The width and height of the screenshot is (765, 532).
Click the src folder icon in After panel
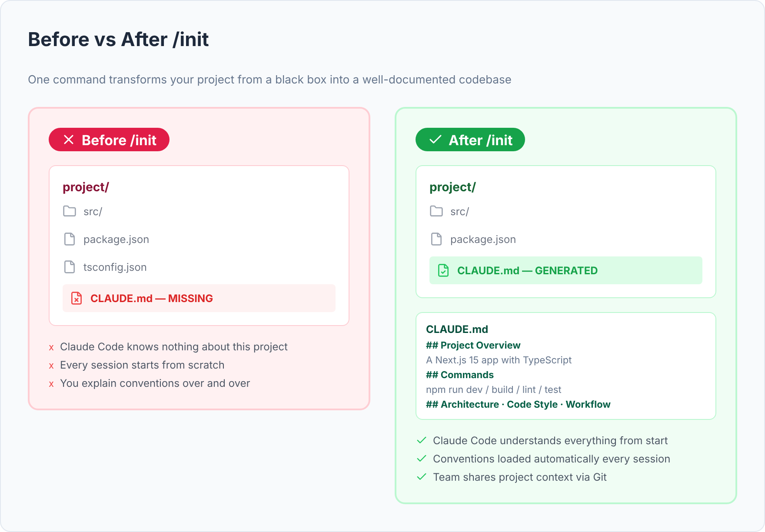(436, 211)
